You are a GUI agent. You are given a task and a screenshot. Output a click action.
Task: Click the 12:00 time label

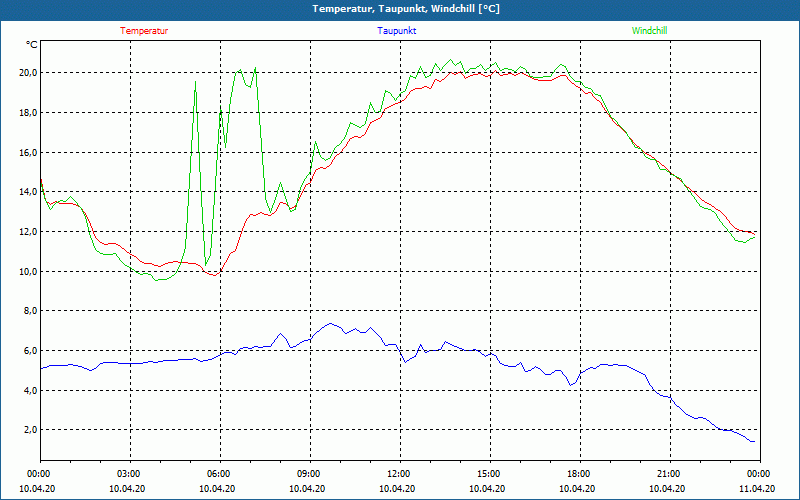(x=397, y=473)
